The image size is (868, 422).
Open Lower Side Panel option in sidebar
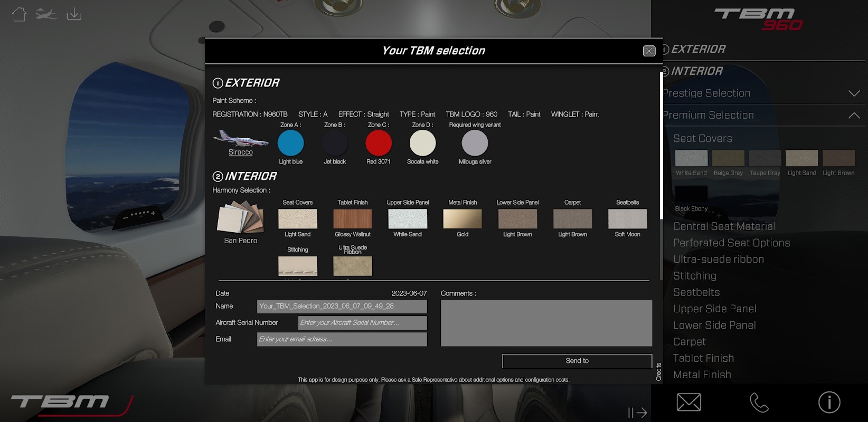714,325
